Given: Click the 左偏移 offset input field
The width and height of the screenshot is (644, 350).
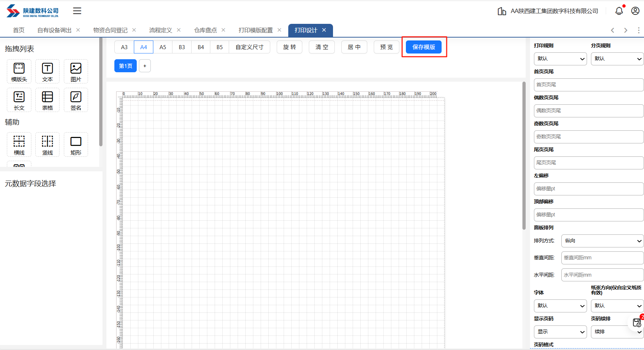Looking at the screenshot, I should pos(588,189).
